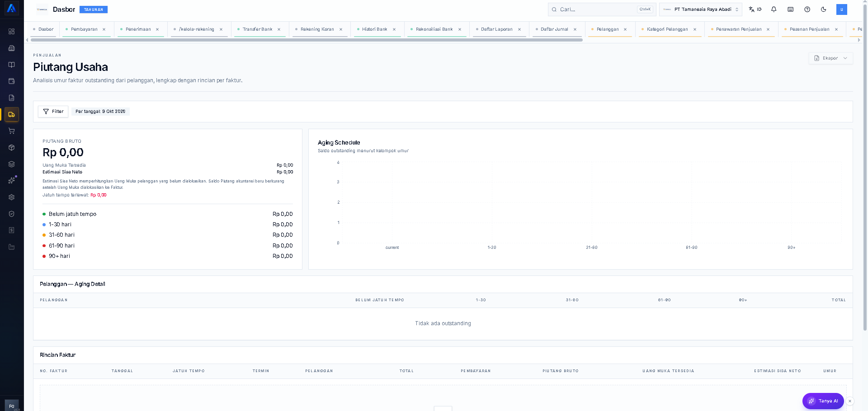Screen dimensions: 868x411
Task: Select the box icon in the sidebar
Action: (x=12, y=148)
